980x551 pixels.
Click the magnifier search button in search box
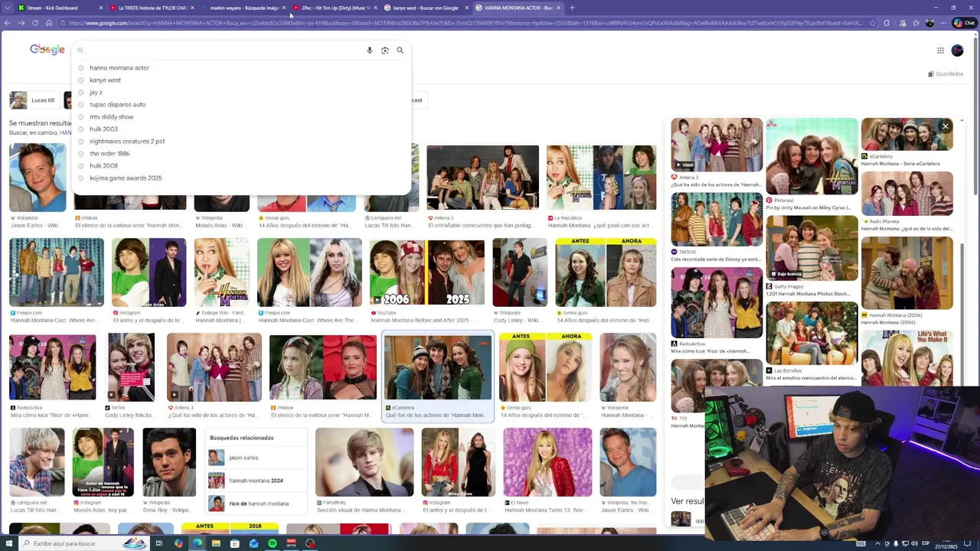coord(400,51)
